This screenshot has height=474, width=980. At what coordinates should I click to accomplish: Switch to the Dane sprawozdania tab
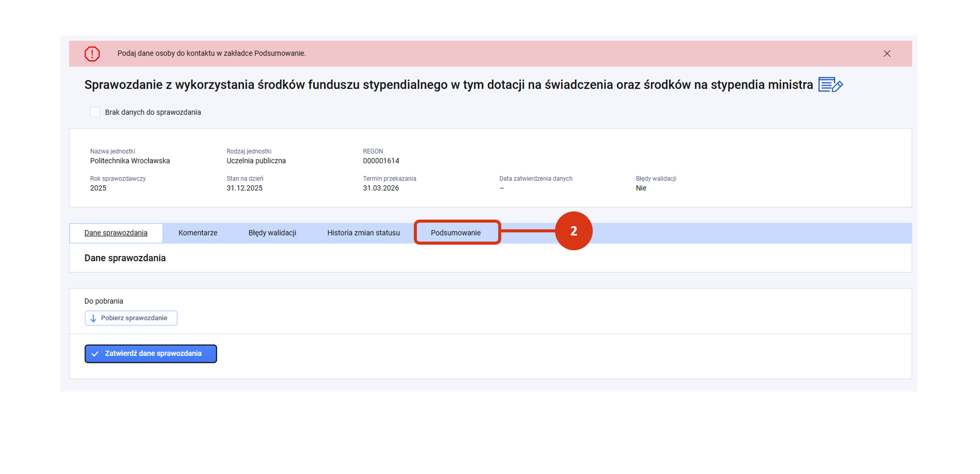pos(116,233)
